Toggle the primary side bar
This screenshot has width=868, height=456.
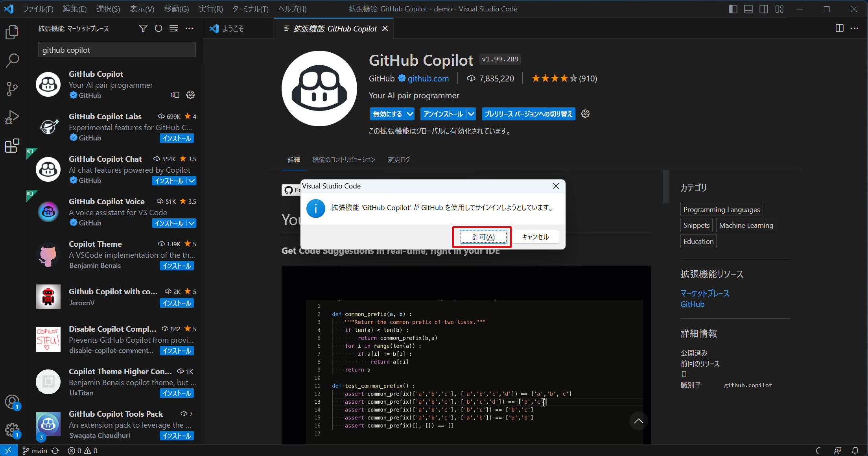(x=733, y=9)
